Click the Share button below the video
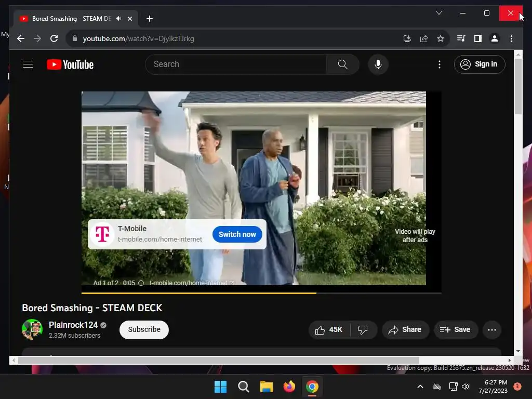 (405, 330)
